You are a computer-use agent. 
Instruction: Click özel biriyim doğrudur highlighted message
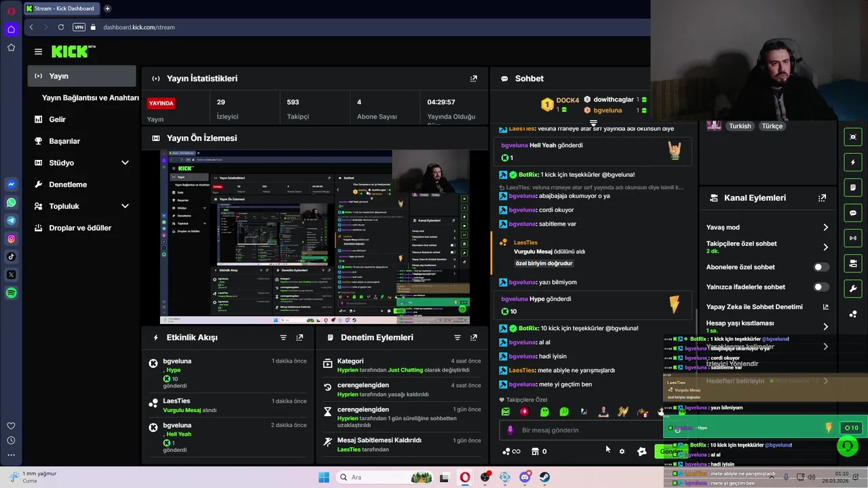pos(544,263)
